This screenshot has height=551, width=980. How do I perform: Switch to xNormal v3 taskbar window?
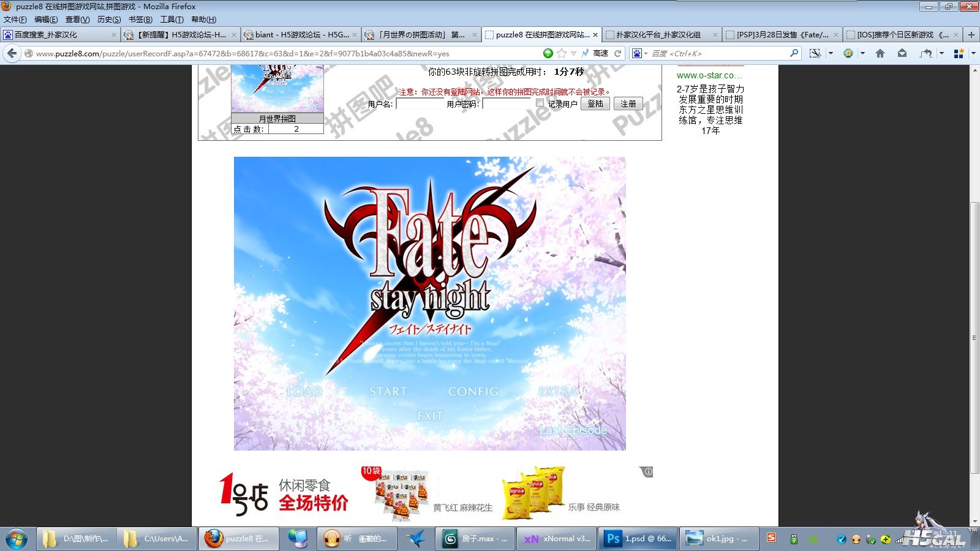[x=558, y=539]
